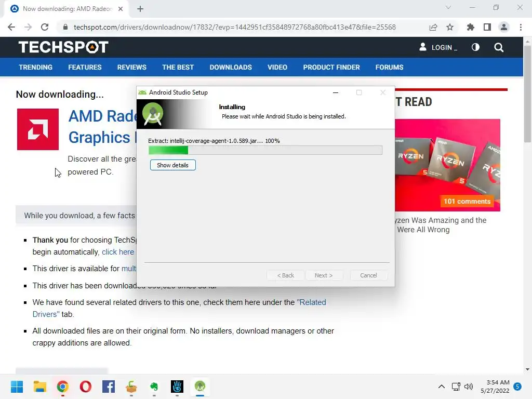Image resolution: width=532 pixels, height=399 pixels.
Task: Expand the Chrome tab search chevron
Action: tap(448, 7)
